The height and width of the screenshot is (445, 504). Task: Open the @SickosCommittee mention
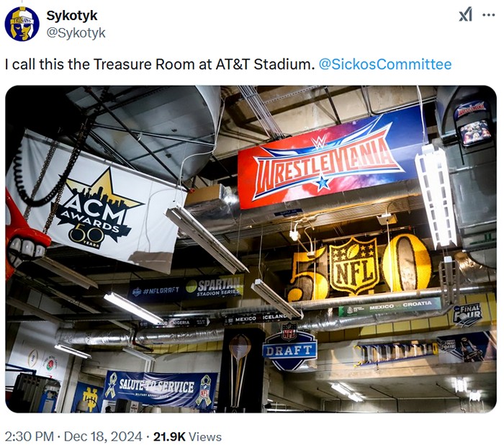point(385,64)
